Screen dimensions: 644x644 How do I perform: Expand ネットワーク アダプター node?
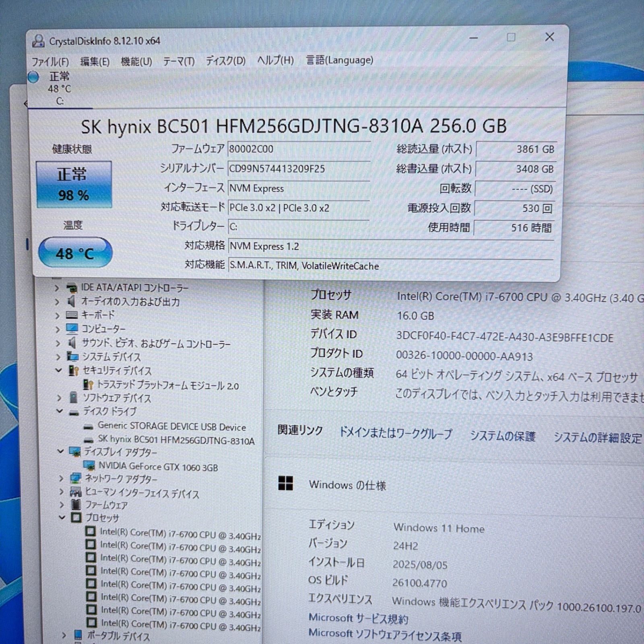61,479
